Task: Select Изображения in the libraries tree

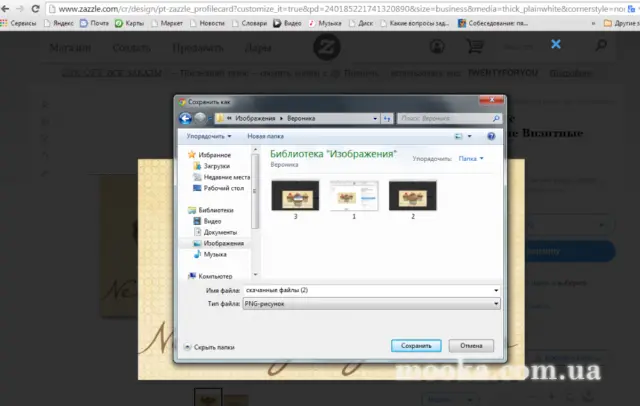Action: click(223, 243)
